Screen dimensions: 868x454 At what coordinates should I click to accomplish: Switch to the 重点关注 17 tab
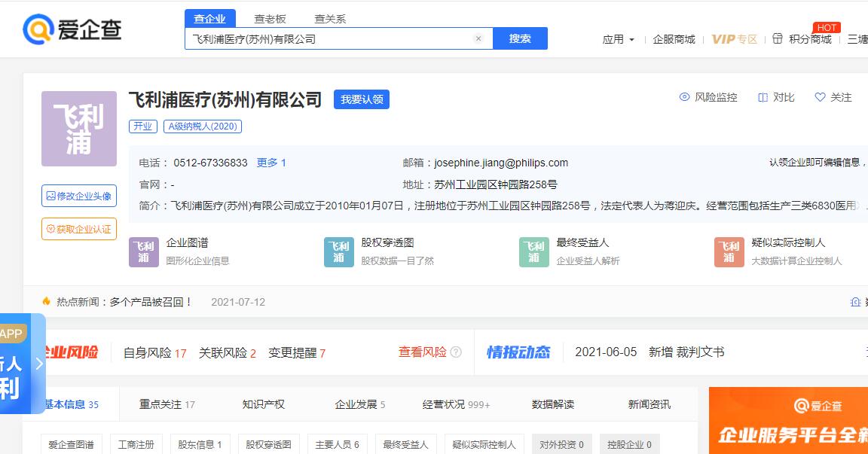coord(167,404)
